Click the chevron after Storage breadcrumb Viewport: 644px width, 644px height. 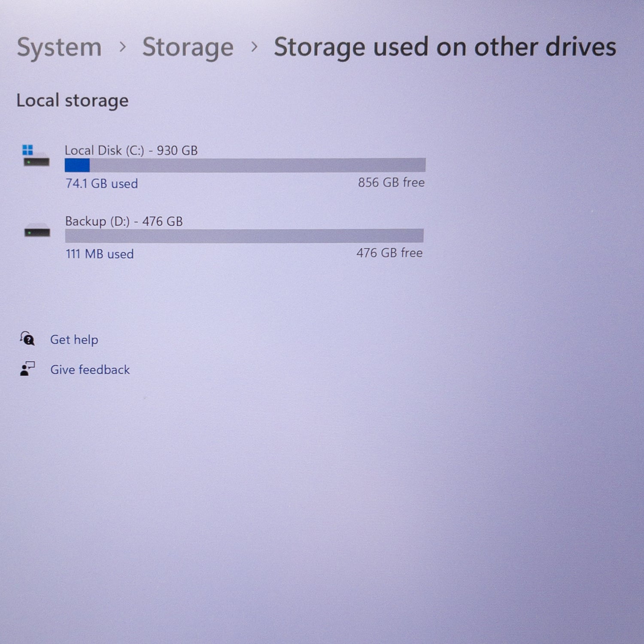pos(255,47)
